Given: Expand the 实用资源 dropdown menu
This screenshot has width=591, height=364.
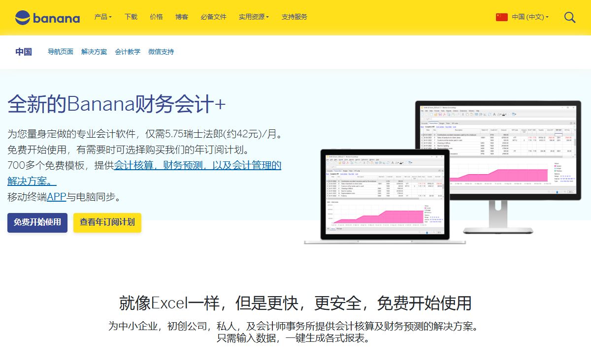Looking at the screenshot, I should point(254,17).
